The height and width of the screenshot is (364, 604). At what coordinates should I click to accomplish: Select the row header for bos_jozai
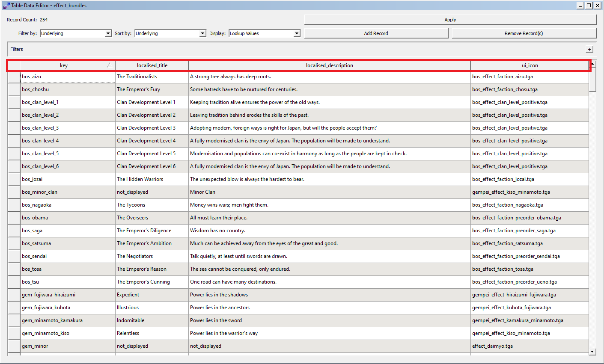14,180
